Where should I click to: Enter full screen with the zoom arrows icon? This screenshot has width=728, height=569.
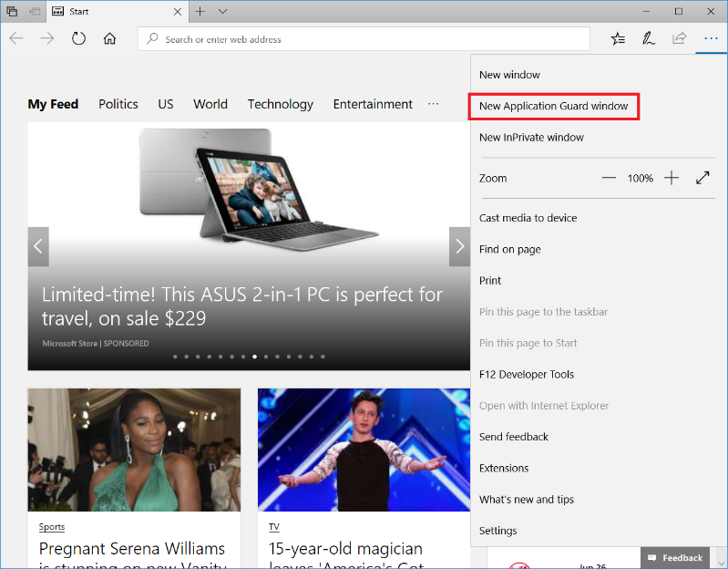[702, 178]
